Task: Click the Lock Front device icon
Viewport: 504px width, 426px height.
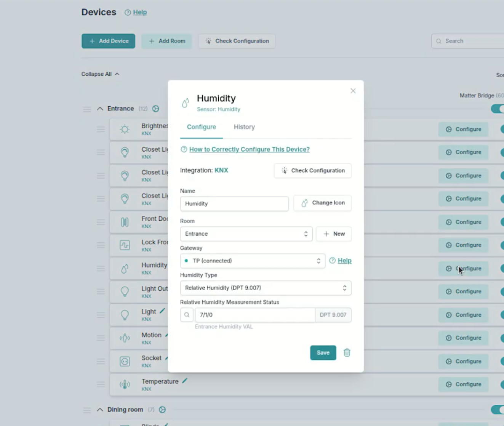Action: [x=125, y=245]
